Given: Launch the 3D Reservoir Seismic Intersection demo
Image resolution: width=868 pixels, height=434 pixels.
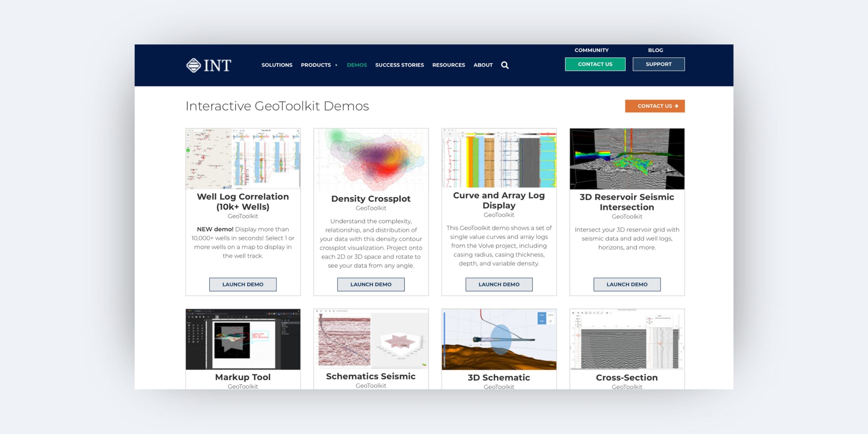Looking at the screenshot, I should tap(627, 284).
